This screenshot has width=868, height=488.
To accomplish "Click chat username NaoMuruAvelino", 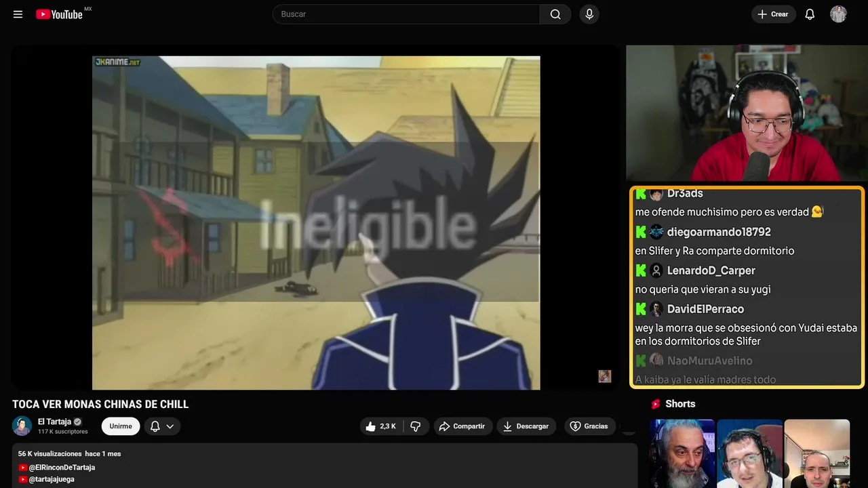I will tap(709, 361).
